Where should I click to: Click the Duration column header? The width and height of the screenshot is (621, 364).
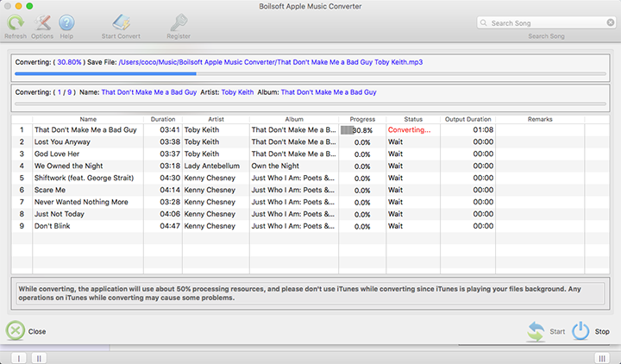click(162, 119)
